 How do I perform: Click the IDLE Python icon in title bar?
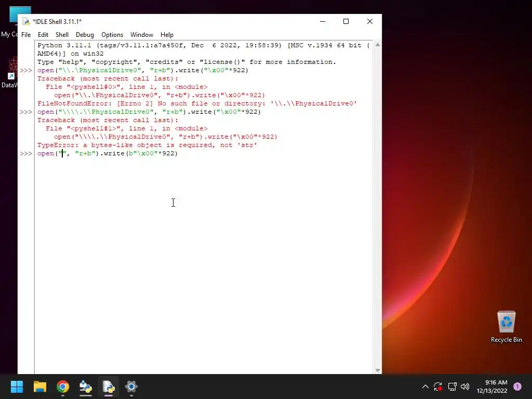pyautogui.click(x=26, y=22)
